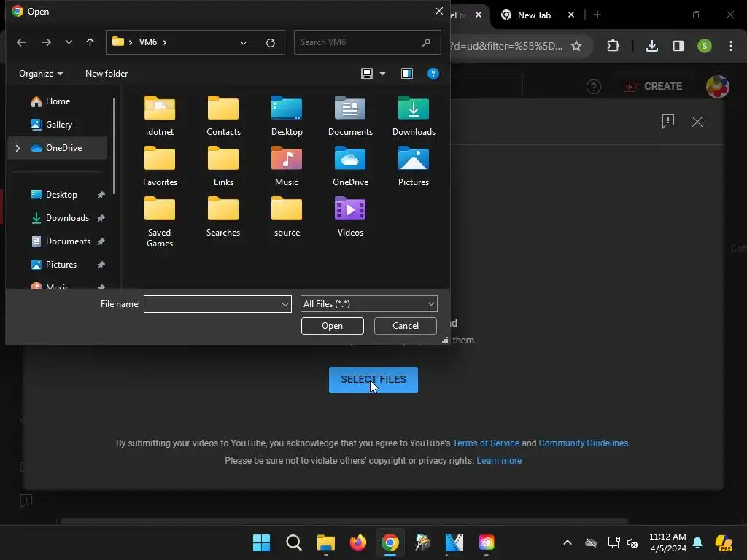The height and width of the screenshot is (560, 747).
Task: Open Windows Start menu
Action: click(x=261, y=542)
